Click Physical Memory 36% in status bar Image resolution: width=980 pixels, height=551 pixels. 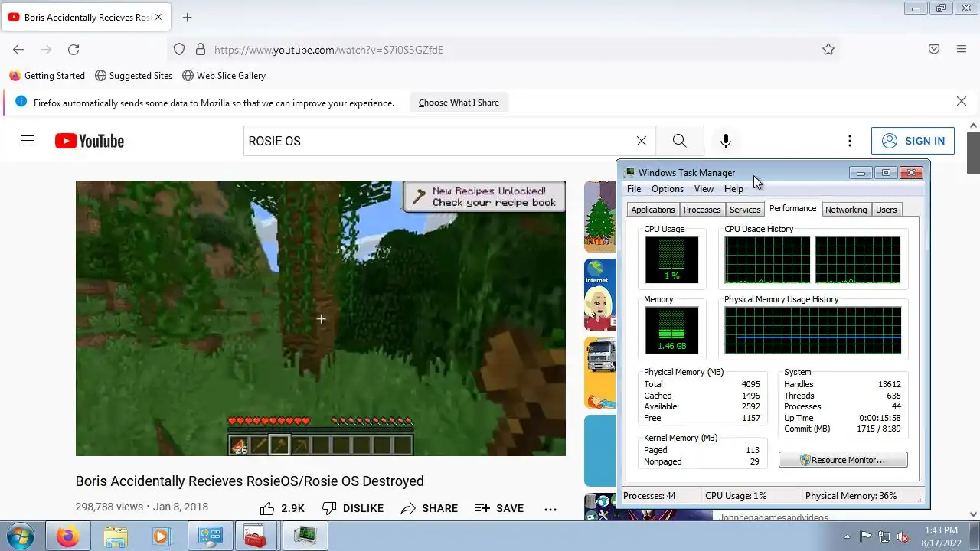click(x=851, y=496)
